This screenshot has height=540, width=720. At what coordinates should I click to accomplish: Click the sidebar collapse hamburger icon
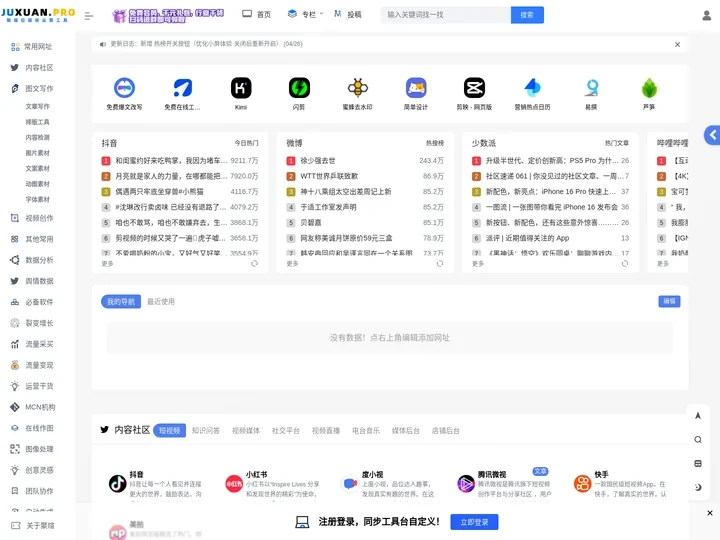coord(89,16)
